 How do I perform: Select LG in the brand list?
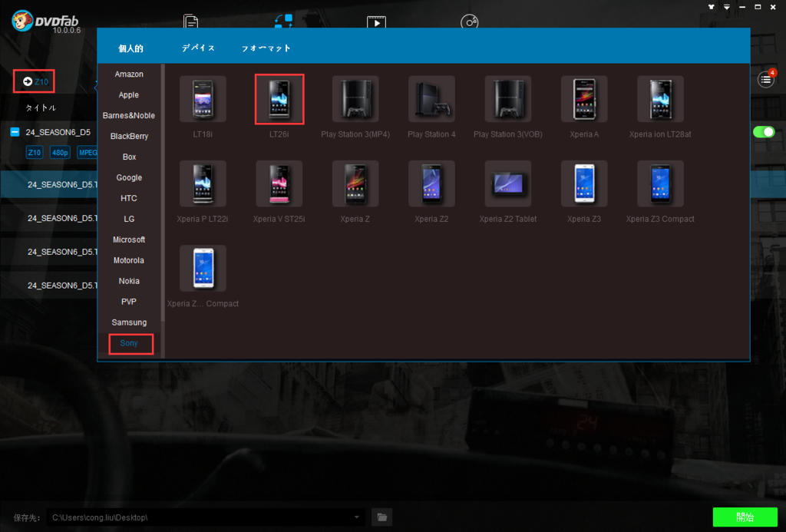pos(129,219)
